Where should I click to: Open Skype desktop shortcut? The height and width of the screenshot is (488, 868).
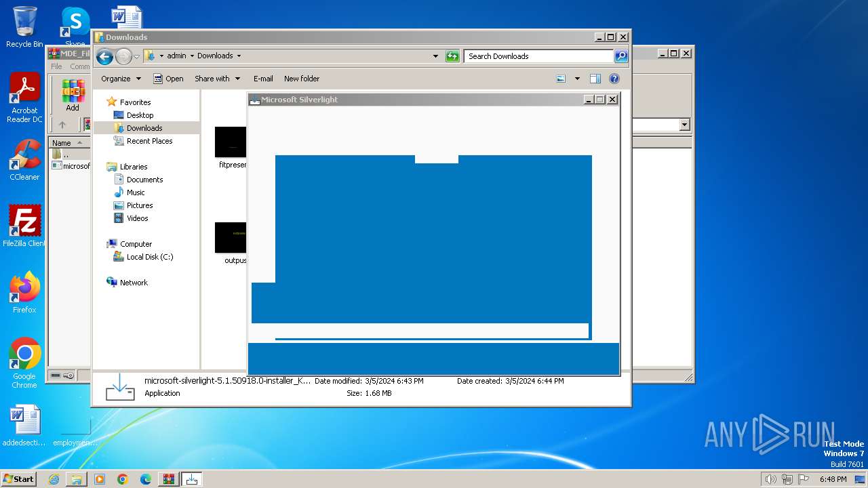[x=75, y=27]
